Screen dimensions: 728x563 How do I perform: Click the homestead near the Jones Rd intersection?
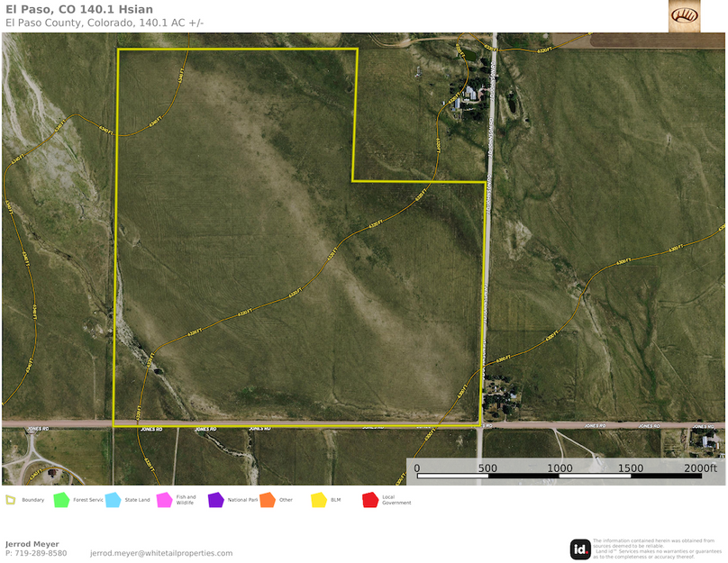(x=498, y=395)
